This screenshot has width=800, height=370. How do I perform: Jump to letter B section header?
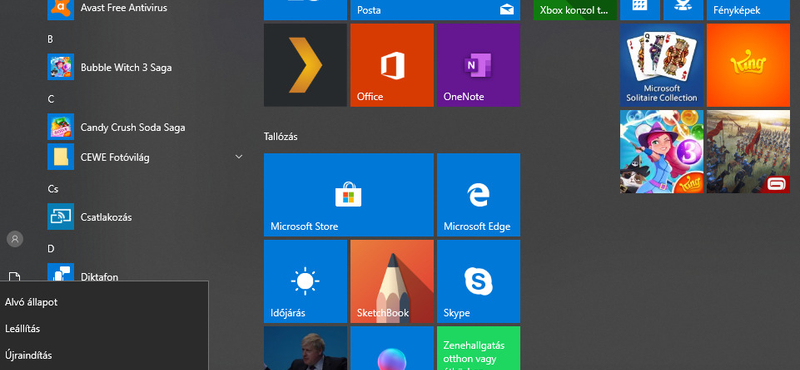50,39
